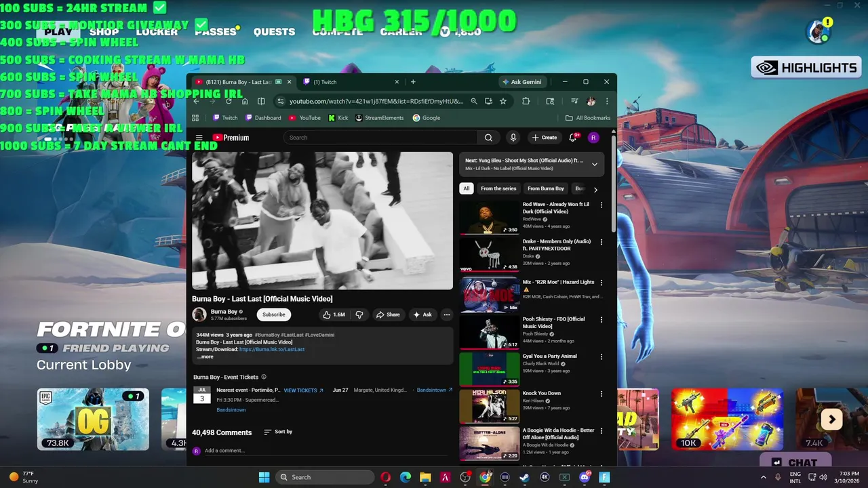Open options for Rod Wave Already Won video
The image size is (868, 488).
[x=601, y=205]
